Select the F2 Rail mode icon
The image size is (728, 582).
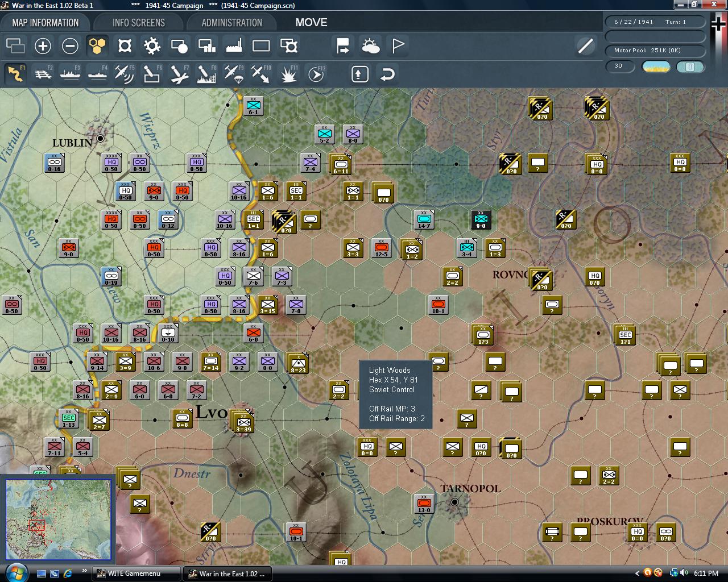point(43,74)
